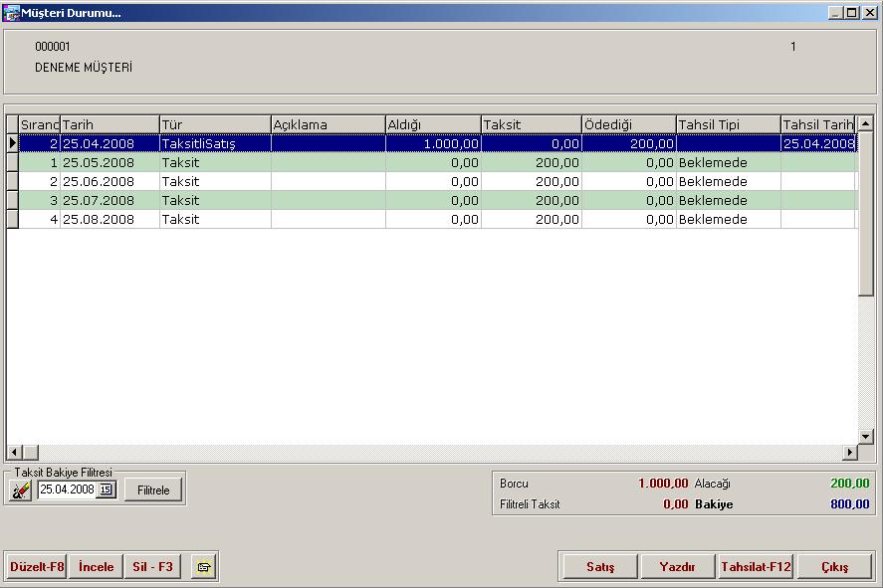Open the Satış sales button
Screen dimensions: 883x588
click(x=599, y=567)
